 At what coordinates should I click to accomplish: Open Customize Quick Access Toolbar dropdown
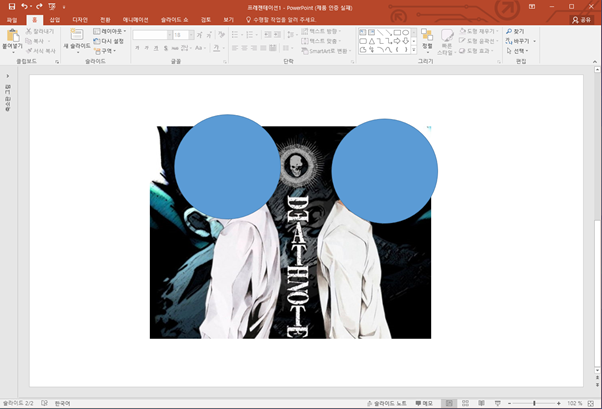point(64,7)
